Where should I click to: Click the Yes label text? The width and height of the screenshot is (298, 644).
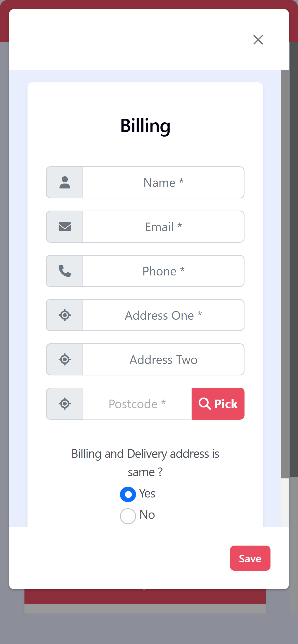coord(147,493)
